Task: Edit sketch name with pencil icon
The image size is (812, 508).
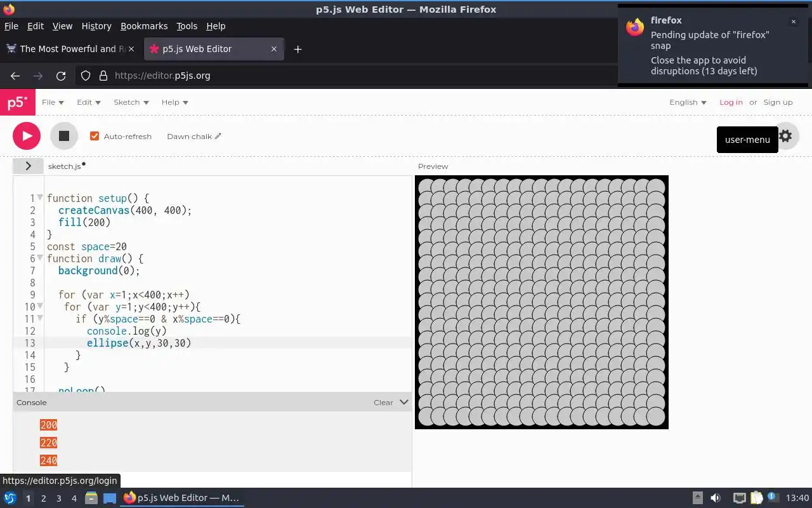Action: [218, 136]
